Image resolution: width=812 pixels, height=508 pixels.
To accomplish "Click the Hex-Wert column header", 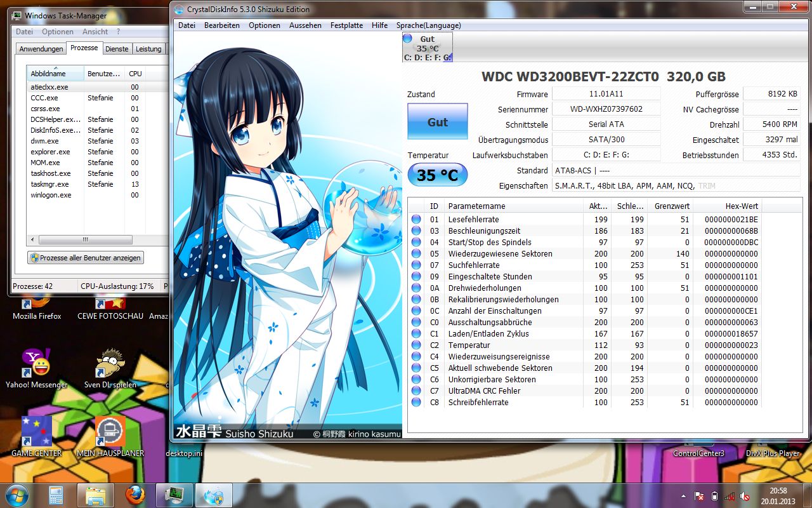I will [x=728, y=206].
